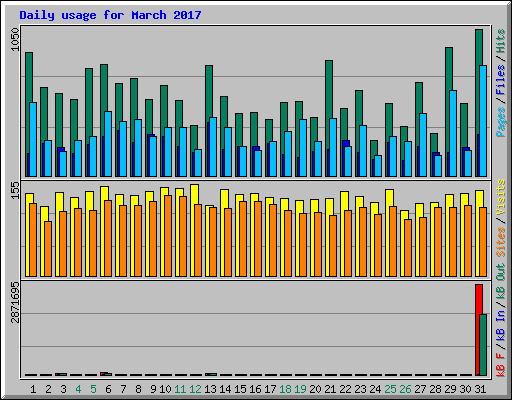Image resolution: width=512 pixels, height=400 pixels.
Task: Click the green kB Out bar for day 31
Action: pyautogui.click(x=484, y=345)
